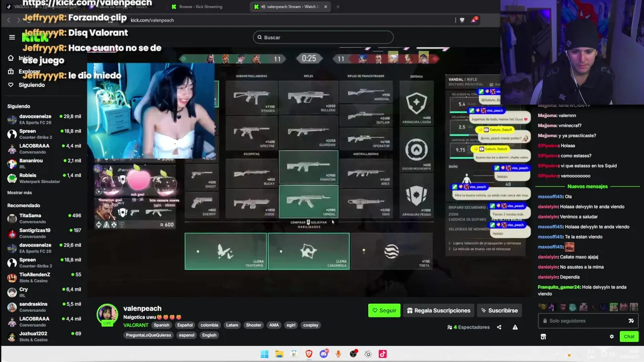The width and height of the screenshot is (644, 362).
Task: Open emote picker icon in chat input
Action: (x=631, y=321)
